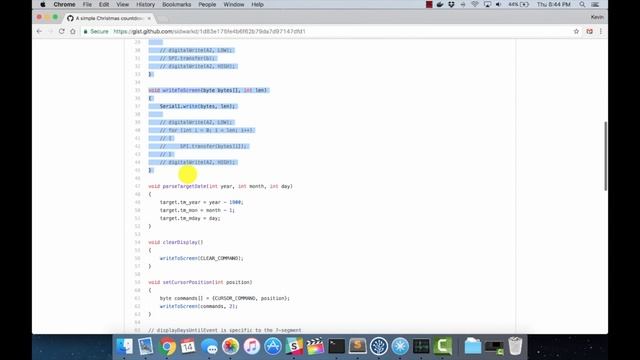
Task: Click the volume icon in menu bar
Action: coord(498,4)
